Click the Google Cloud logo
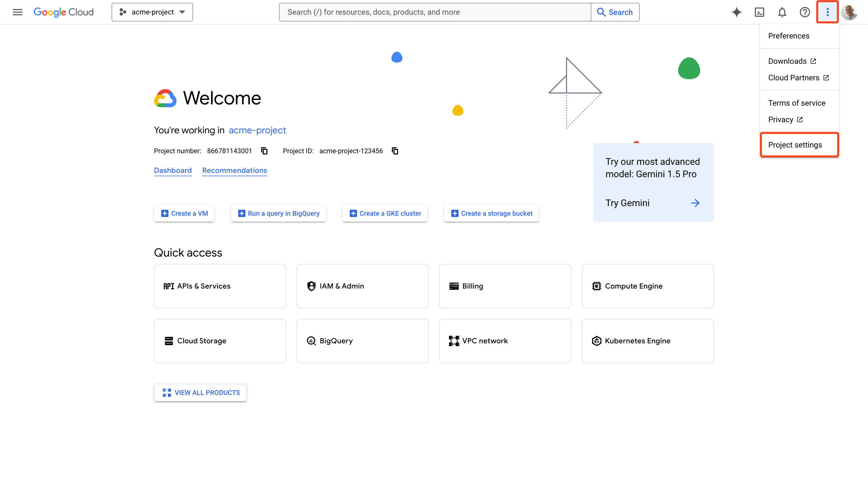This screenshot has height=497, width=868. pos(64,12)
